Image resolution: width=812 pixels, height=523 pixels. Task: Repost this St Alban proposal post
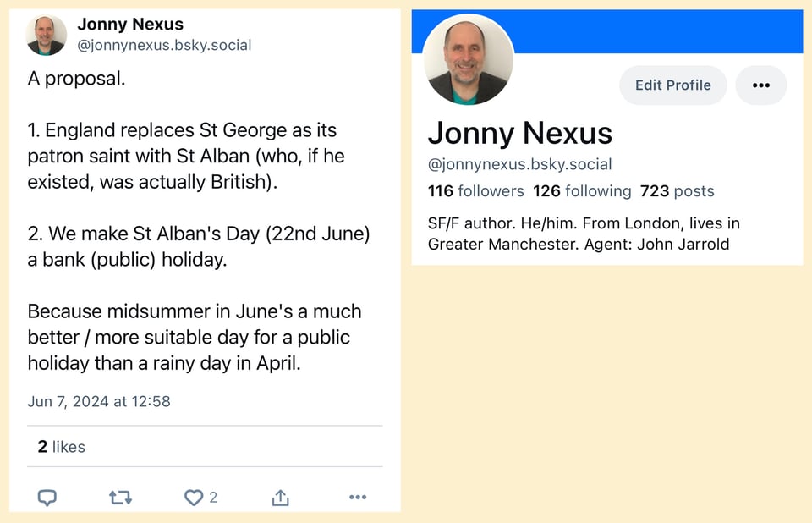tap(121, 498)
